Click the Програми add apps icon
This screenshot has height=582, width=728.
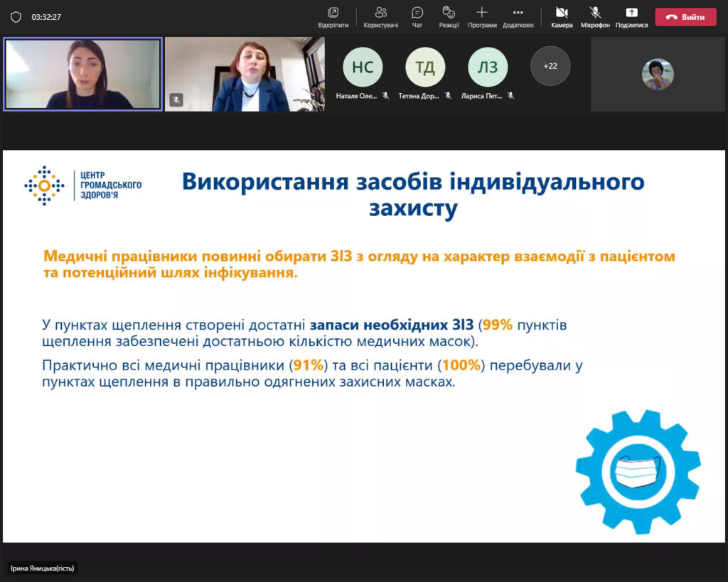click(482, 16)
